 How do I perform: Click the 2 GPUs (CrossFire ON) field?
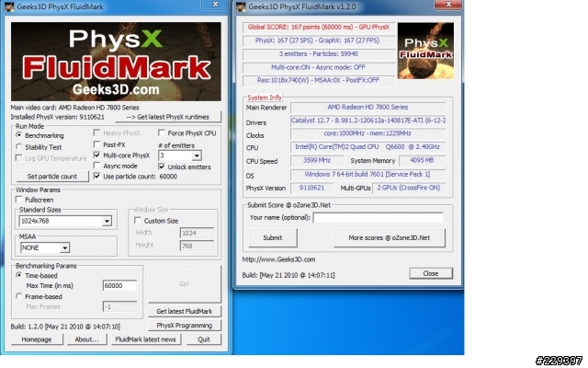(409, 188)
